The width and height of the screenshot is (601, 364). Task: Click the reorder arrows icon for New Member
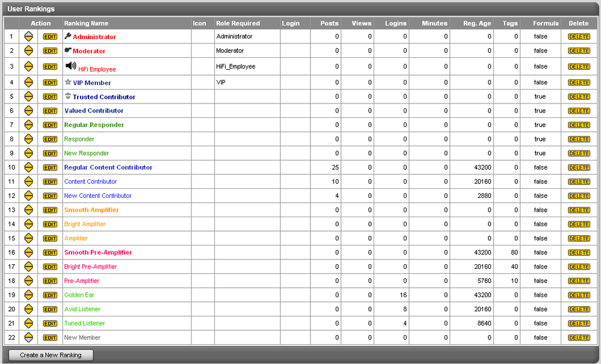tap(28, 338)
